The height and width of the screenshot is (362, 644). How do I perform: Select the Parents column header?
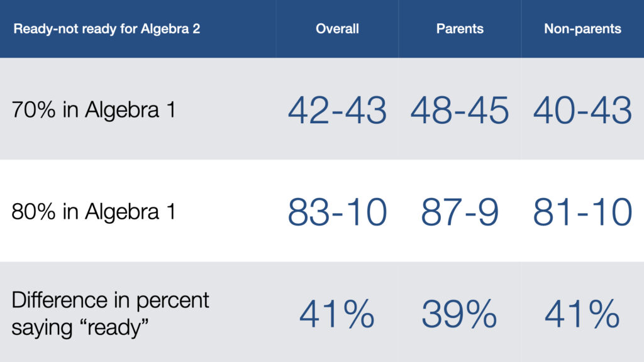[460, 29]
